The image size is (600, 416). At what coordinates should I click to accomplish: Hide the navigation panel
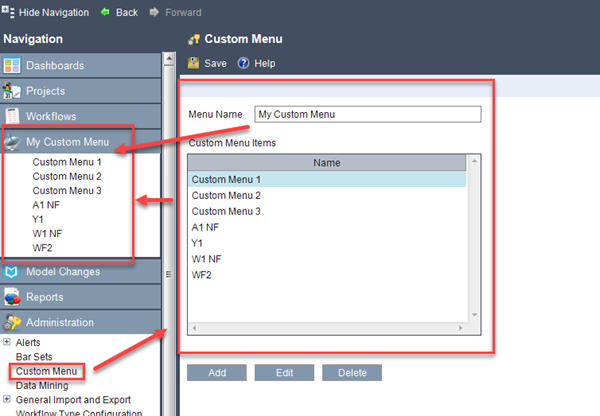[x=8, y=13]
